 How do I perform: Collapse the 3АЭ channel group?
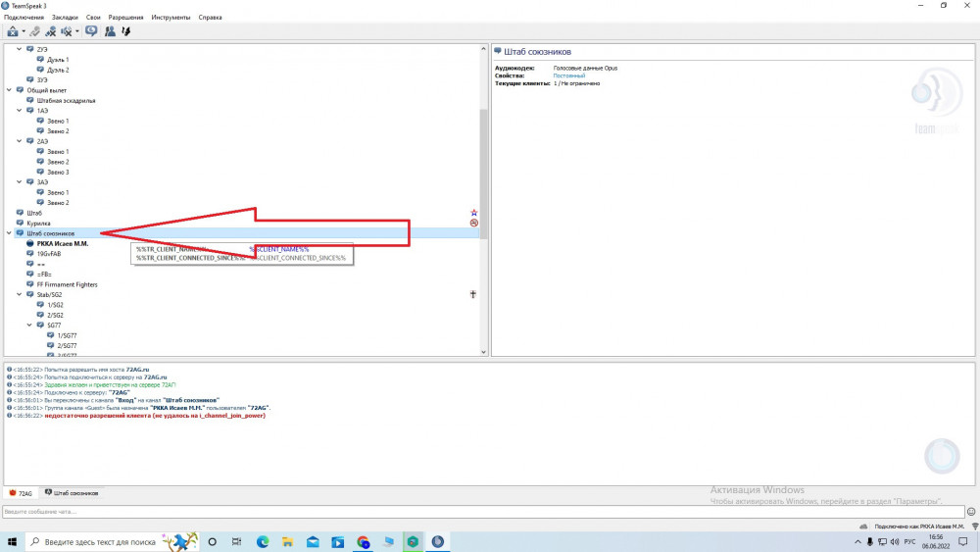pyautogui.click(x=20, y=182)
